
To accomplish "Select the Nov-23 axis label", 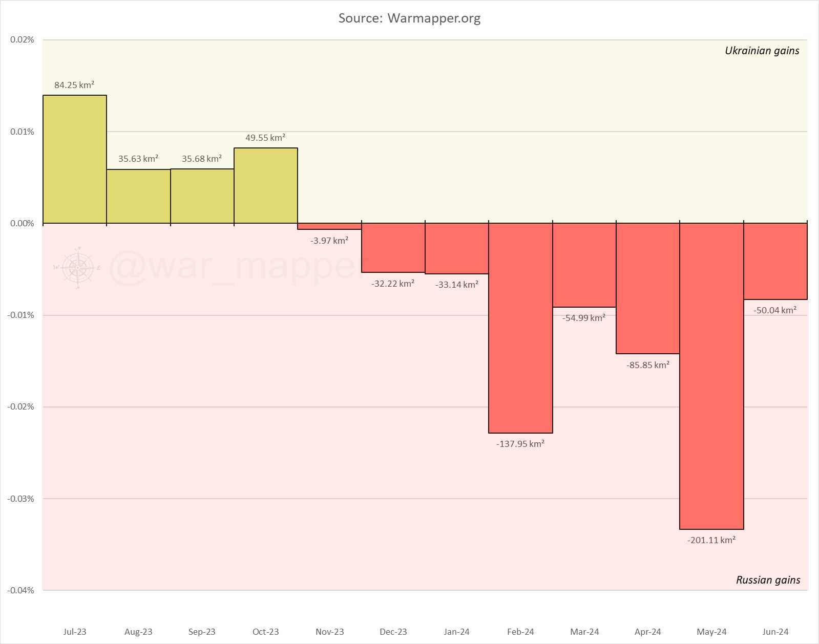I will pos(329,631).
